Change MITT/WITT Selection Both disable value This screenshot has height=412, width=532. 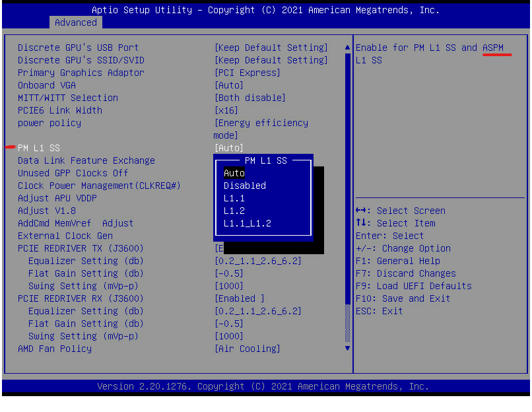(250, 98)
